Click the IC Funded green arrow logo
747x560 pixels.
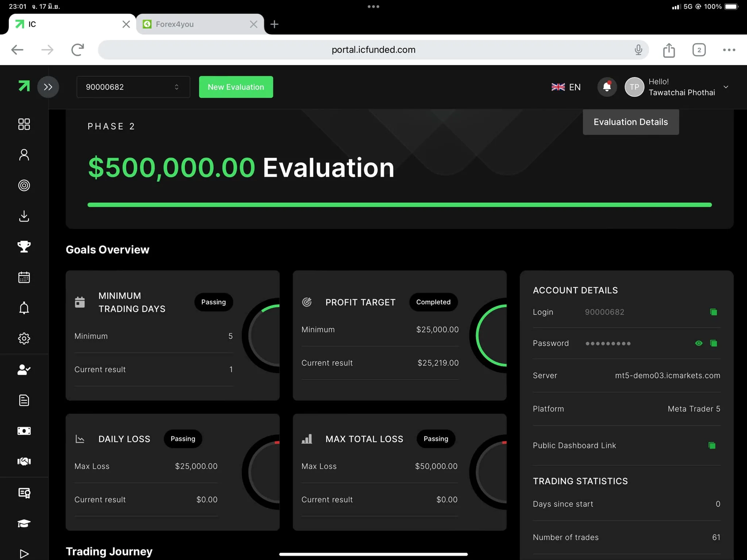click(24, 86)
